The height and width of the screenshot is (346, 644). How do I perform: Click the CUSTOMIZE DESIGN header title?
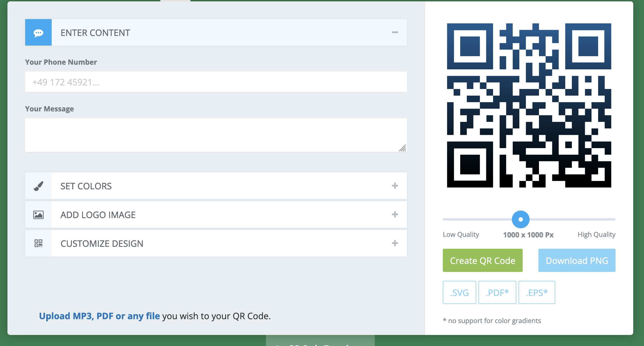(102, 244)
